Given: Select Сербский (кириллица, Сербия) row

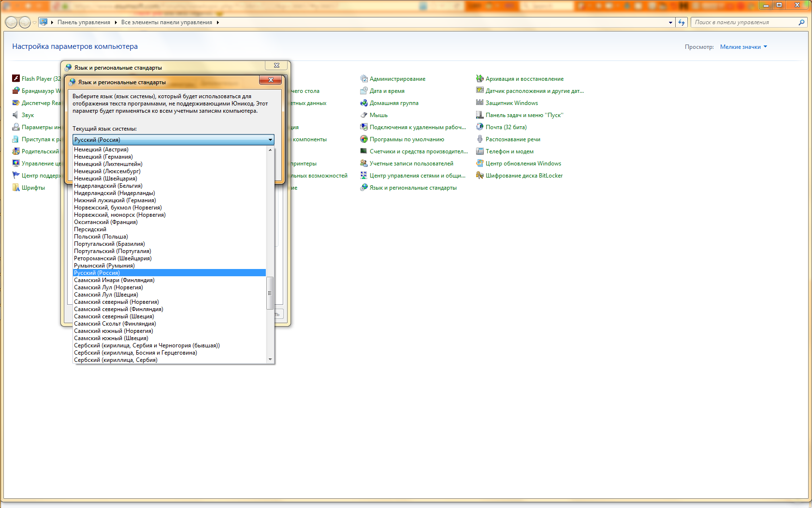Looking at the screenshot, I should tap(169, 360).
